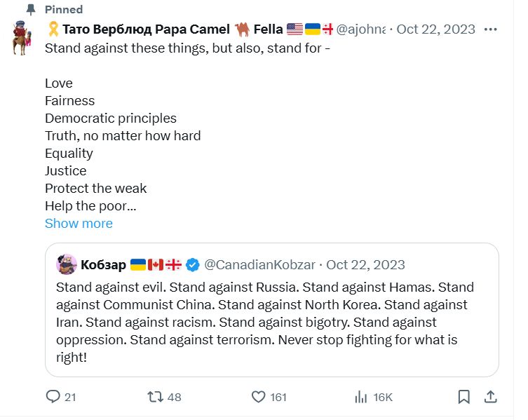
Task: Click the blue verified badge next to Кобзар
Action: point(194,264)
